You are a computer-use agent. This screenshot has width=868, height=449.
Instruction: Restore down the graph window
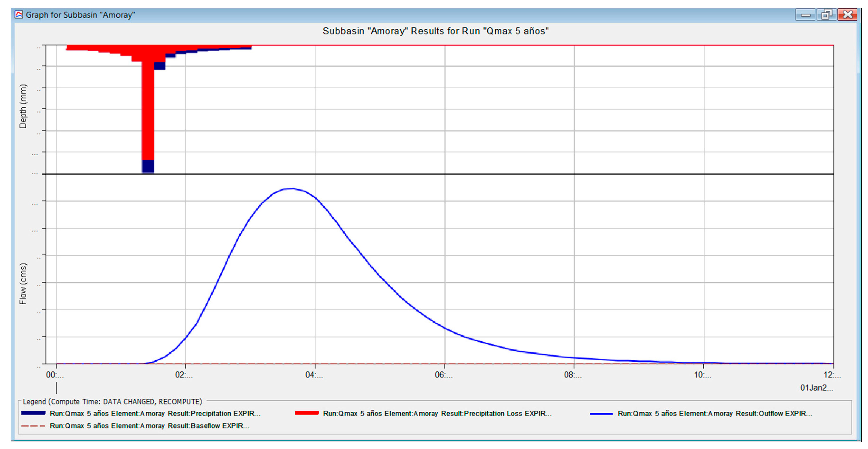(x=826, y=15)
